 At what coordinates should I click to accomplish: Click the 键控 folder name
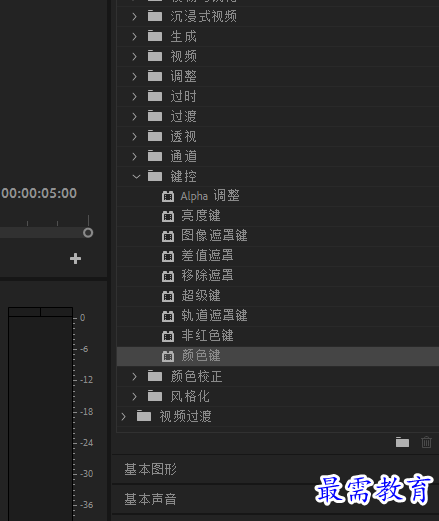[x=184, y=176]
